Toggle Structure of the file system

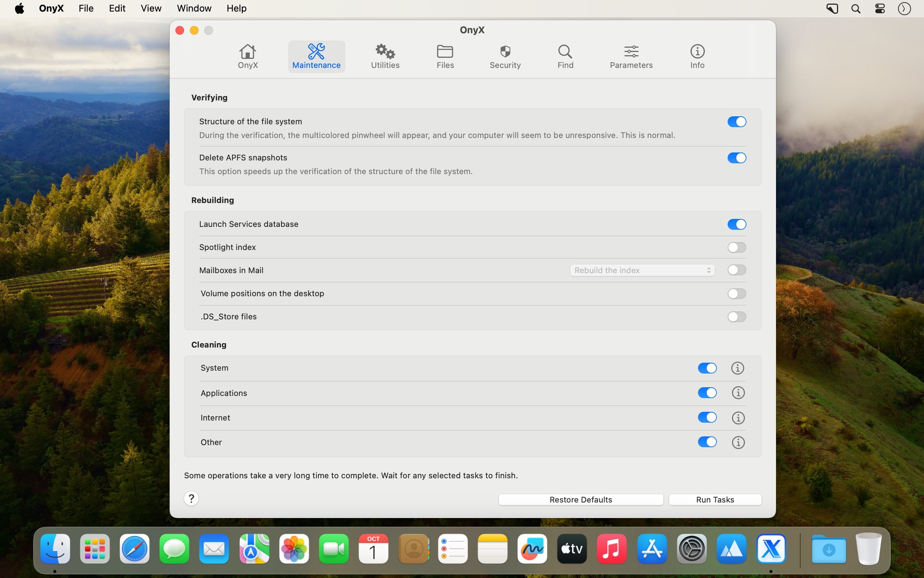tap(737, 122)
